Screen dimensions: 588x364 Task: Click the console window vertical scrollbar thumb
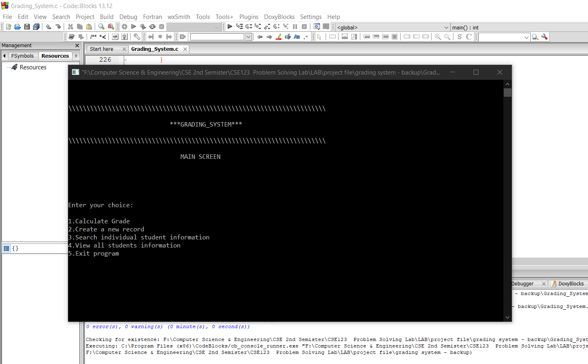pos(507,92)
